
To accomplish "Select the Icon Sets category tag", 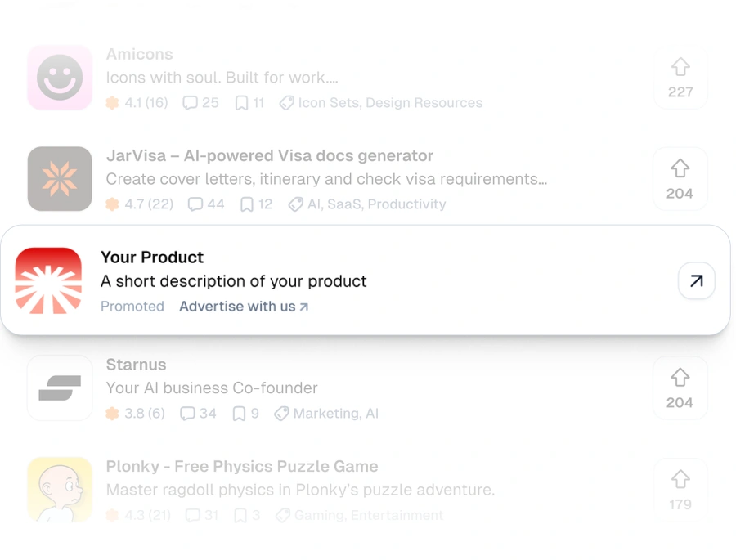I will [325, 103].
